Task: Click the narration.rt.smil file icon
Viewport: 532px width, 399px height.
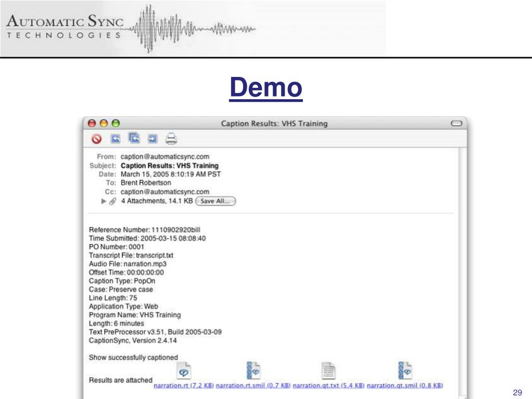Action: [254, 370]
